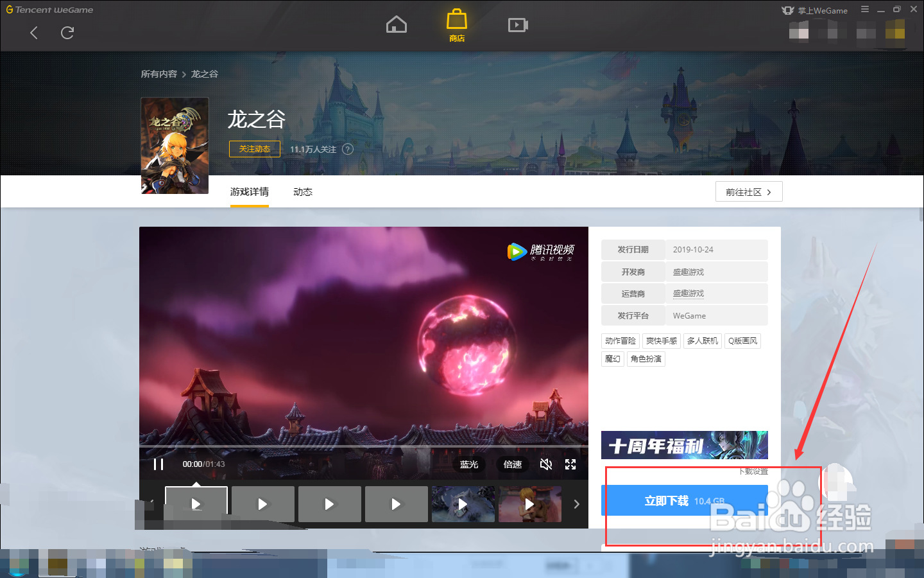Select the second video thumbnail
The height and width of the screenshot is (578, 924).
[x=263, y=504]
